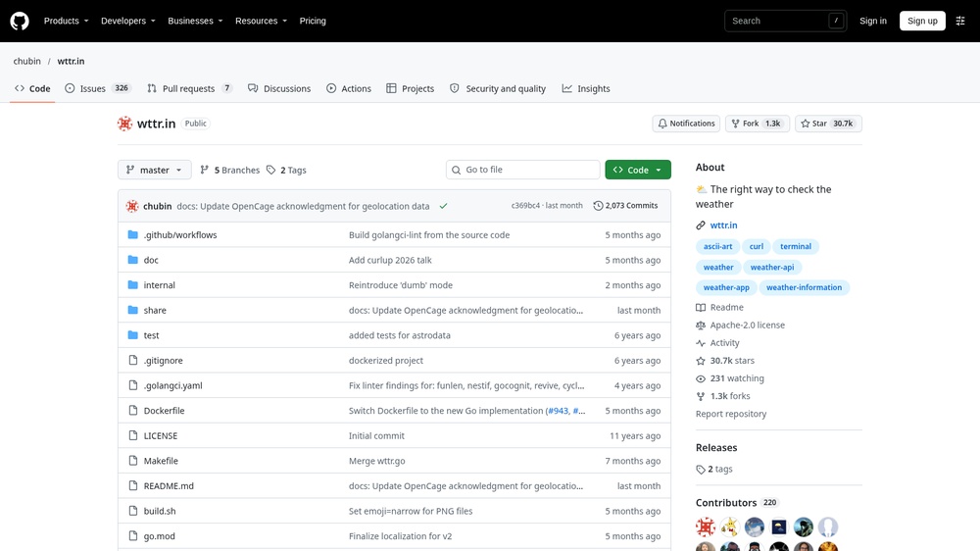Open the appearance settings icon in header
Viewport: 980px width, 551px height.
(x=960, y=21)
